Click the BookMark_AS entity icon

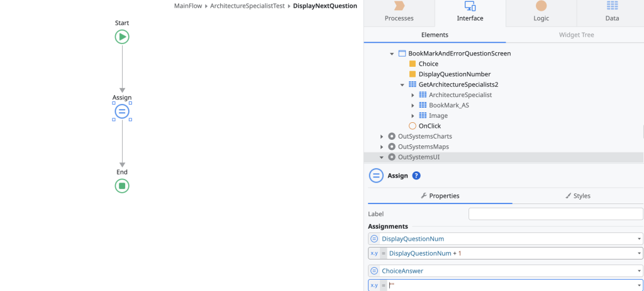423,105
